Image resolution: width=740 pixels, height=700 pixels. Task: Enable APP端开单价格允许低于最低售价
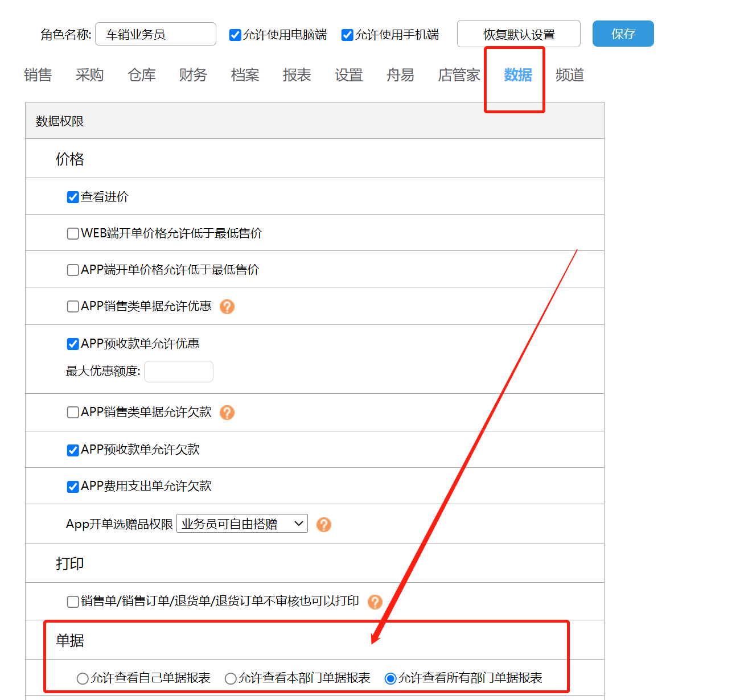click(x=73, y=270)
